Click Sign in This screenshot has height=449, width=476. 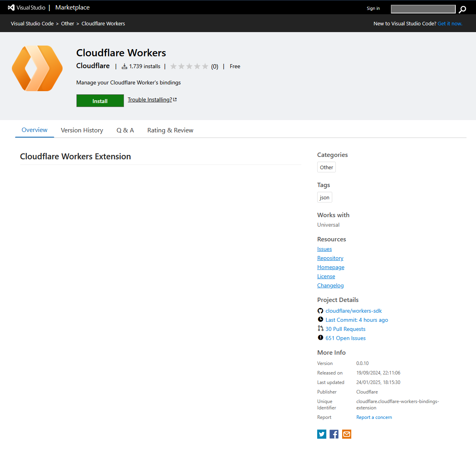tap(373, 8)
